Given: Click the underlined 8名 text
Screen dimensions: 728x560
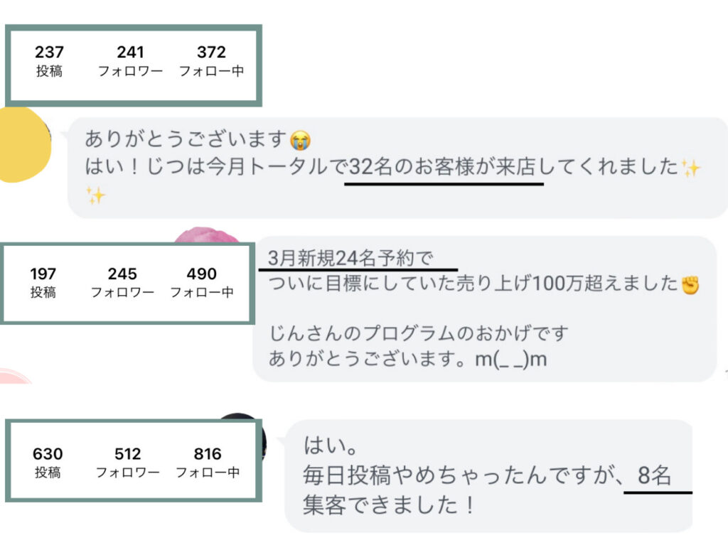Looking at the screenshot, I should 654,476.
